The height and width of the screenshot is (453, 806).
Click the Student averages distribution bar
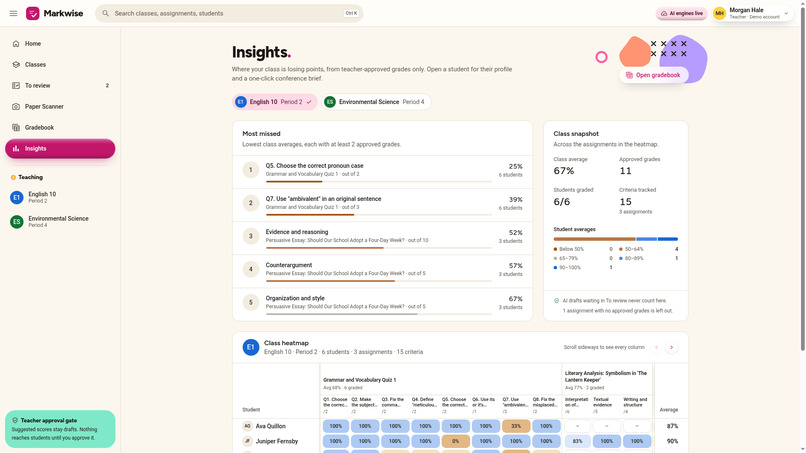pos(615,239)
